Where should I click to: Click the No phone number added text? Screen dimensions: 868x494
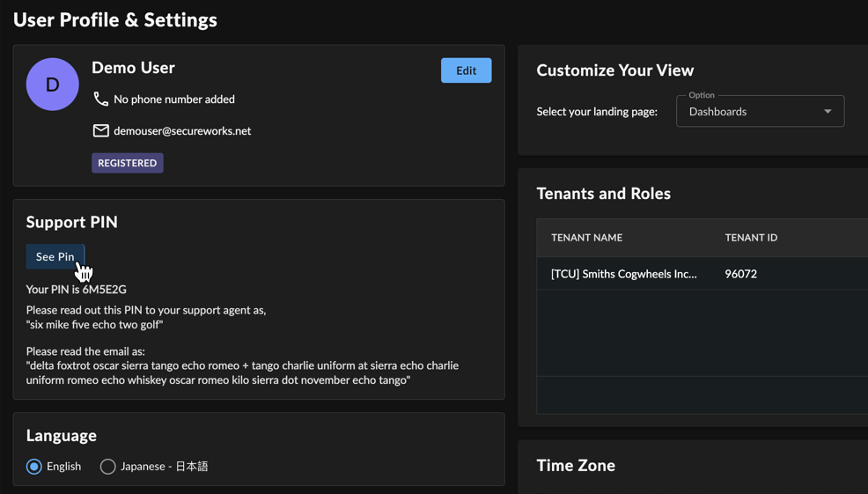point(173,100)
